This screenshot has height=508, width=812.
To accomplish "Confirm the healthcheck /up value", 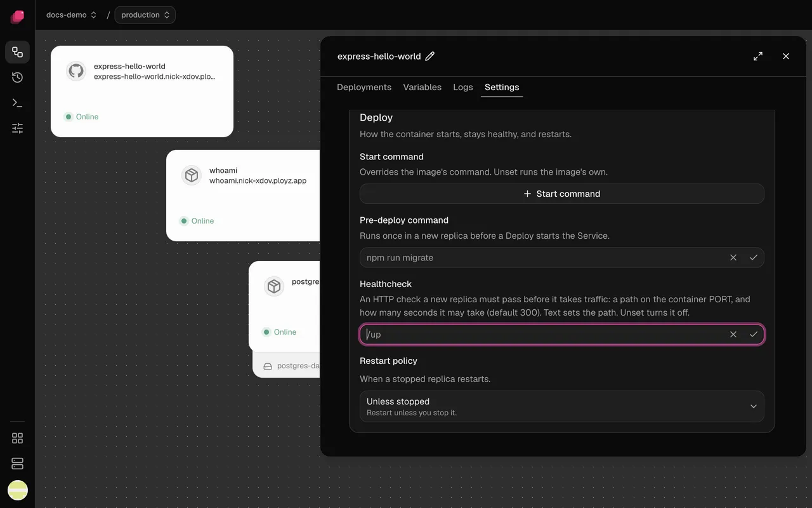I will pyautogui.click(x=754, y=335).
